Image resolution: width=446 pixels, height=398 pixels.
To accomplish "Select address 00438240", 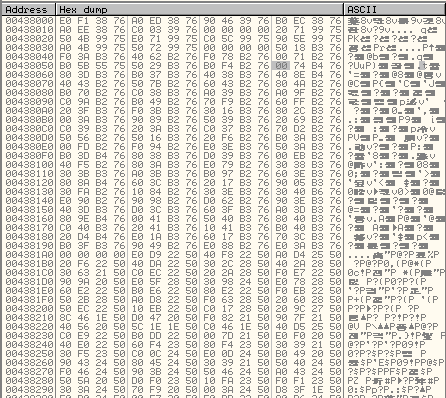I will click(x=29, y=345).
